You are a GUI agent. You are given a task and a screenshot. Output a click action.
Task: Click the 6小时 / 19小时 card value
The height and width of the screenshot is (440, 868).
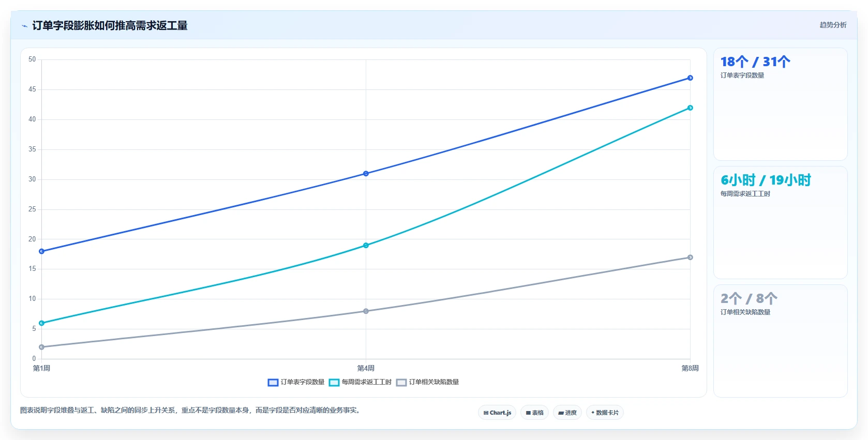click(x=766, y=180)
